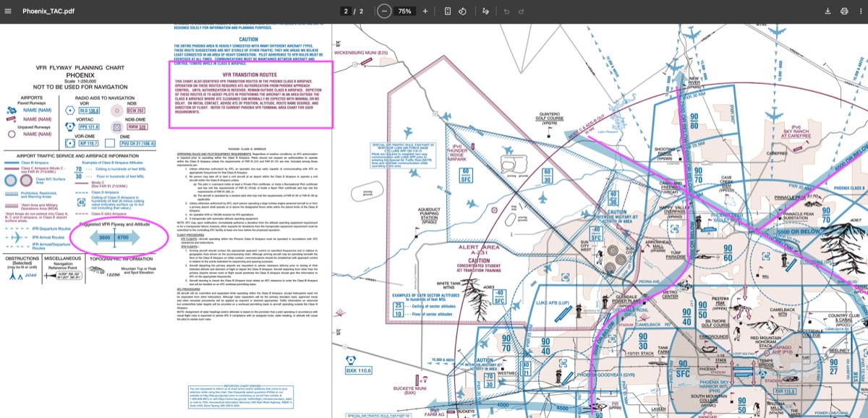
Task: Click the BUCKEYE MUNI (BXK) label
Action: click(x=409, y=391)
